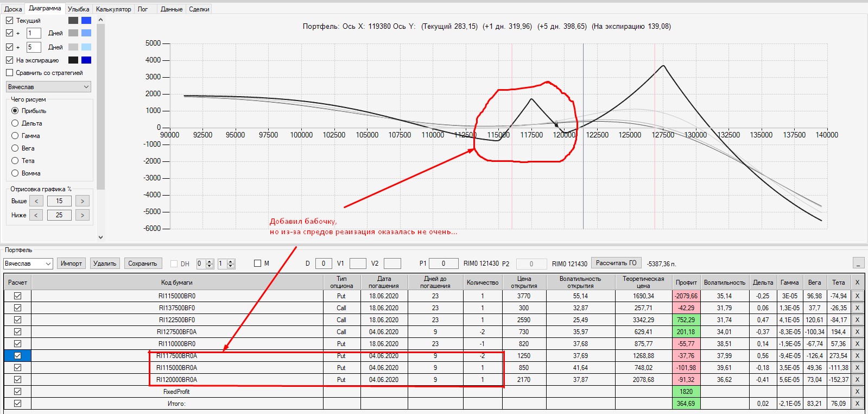This screenshot has width=868, height=414.
Task: Pick the dark blue swatch for На экспирацию
Action: click(86, 60)
